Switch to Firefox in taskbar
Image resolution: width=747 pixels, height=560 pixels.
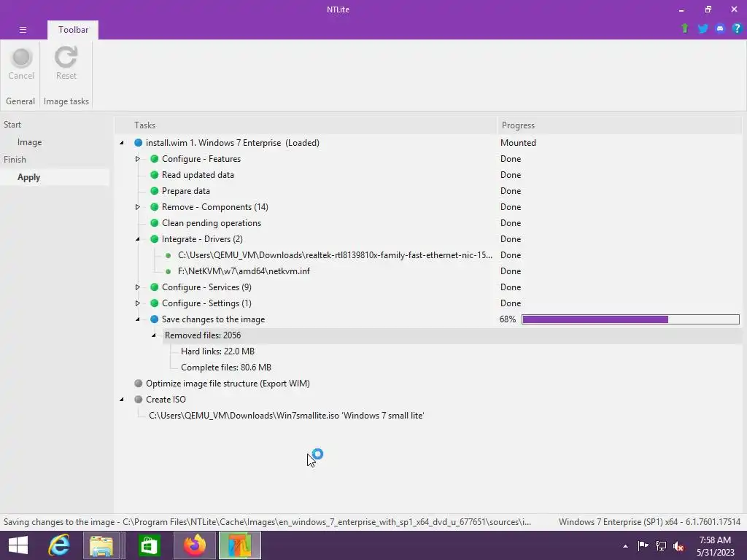click(194, 545)
